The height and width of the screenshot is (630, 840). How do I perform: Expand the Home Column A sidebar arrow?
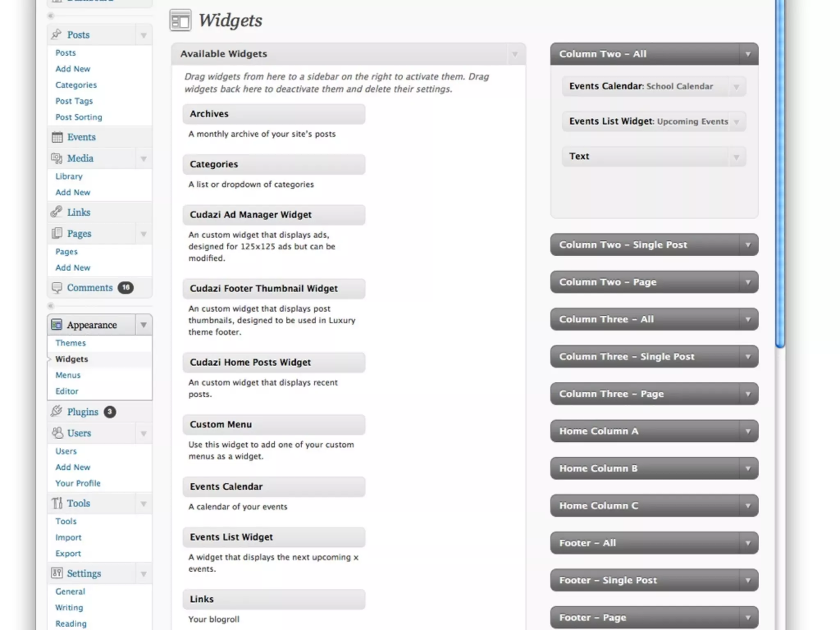748,431
